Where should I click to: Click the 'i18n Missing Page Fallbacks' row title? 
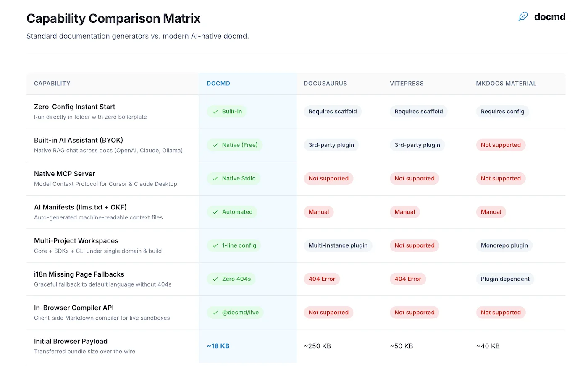(x=79, y=274)
